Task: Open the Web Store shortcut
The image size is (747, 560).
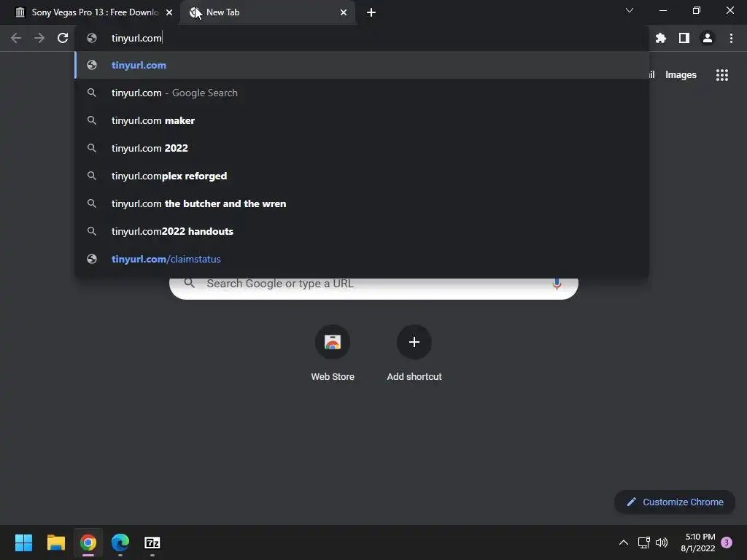Action: pos(333,343)
